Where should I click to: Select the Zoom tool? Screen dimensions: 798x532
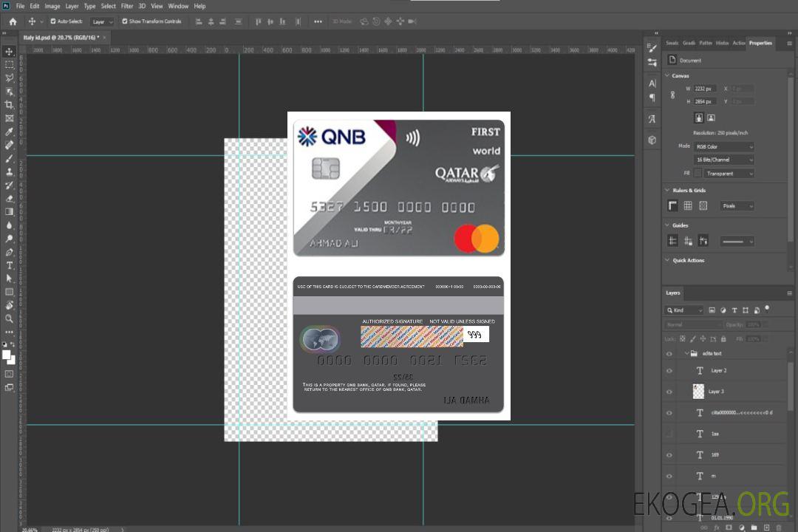[9, 318]
